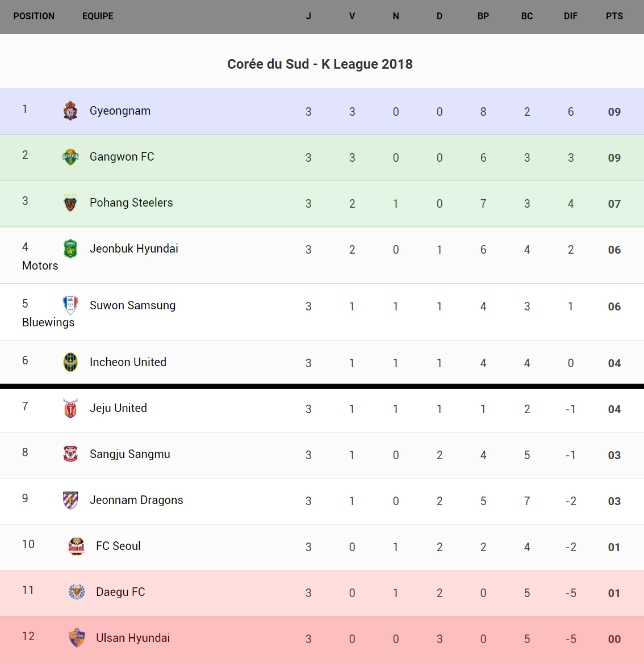Click the FC Seoul logo
The height and width of the screenshot is (664, 644).
point(77,546)
